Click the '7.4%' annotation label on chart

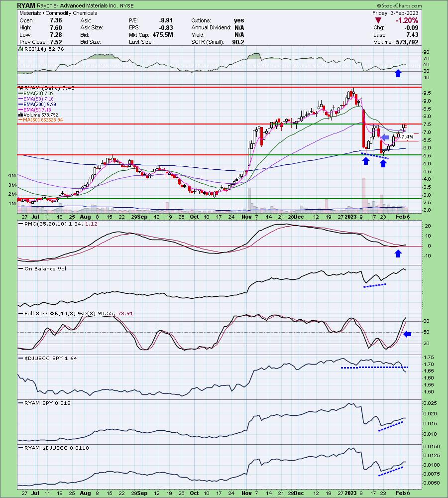(x=407, y=137)
